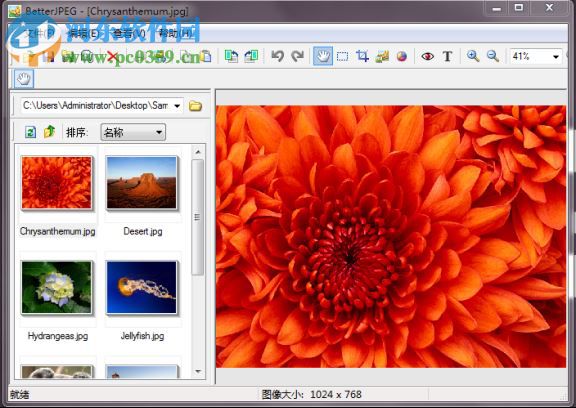Click the paste clipboard icon in toolbar
The width and height of the screenshot is (576, 408).
point(206,57)
